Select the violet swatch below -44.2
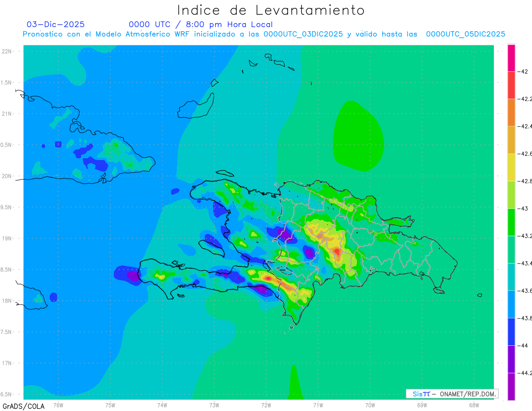Viewport: 532px width, 411px height. (511, 387)
